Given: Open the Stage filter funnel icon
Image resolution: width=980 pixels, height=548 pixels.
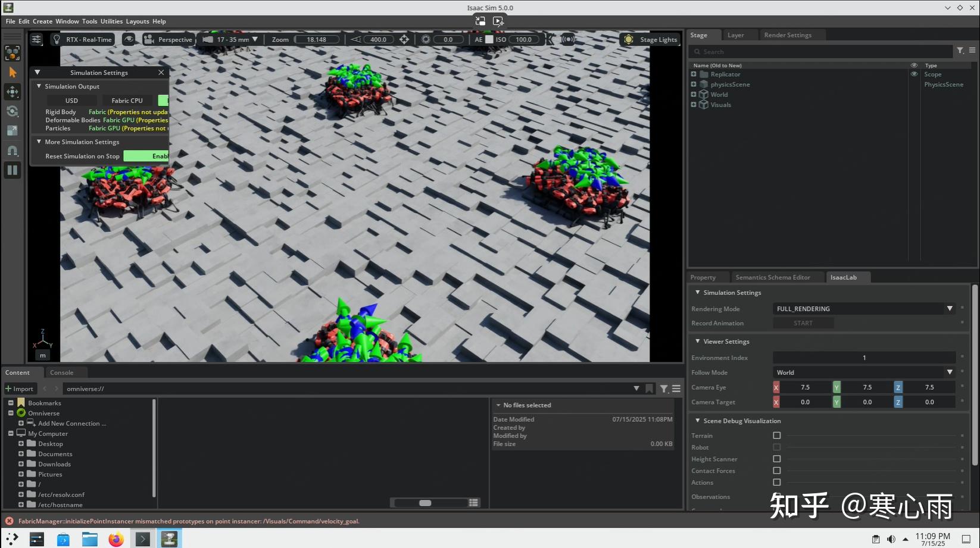Looking at the screenshot, I should tap(960, 51).
